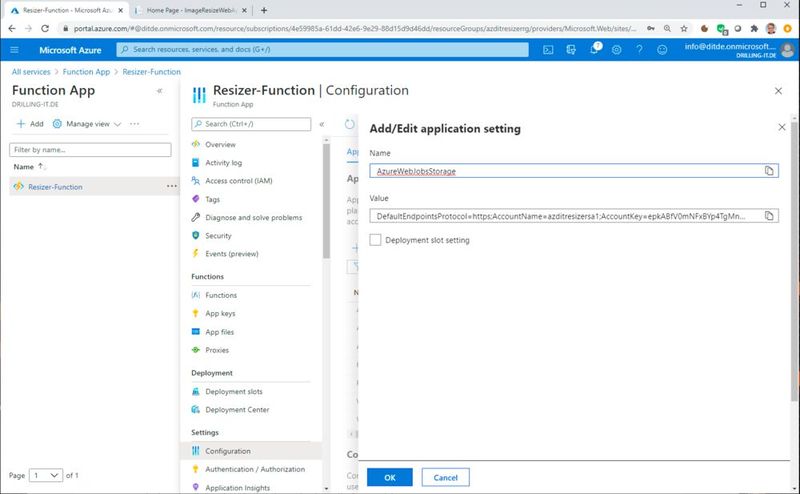Click the Cancel button
This screenshot has height=494, width=800.
445,477
